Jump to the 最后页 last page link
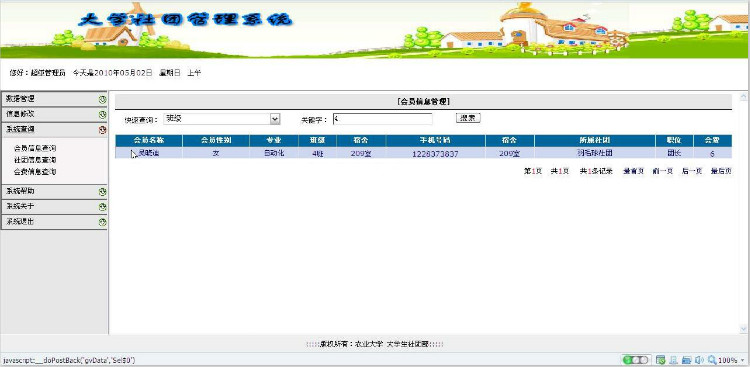Image resolution: width=750 pixels, height=367 pixels. pos(721,171)
